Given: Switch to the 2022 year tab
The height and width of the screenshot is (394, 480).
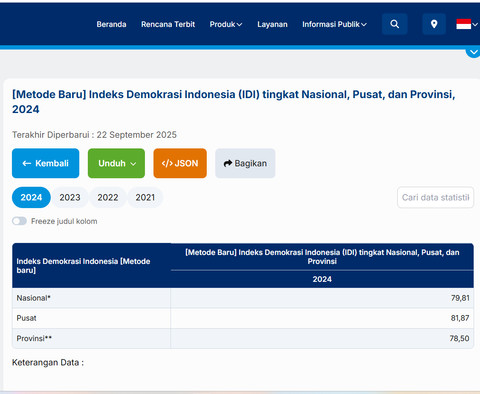Looking at the screenshot, I should point(108,197).
